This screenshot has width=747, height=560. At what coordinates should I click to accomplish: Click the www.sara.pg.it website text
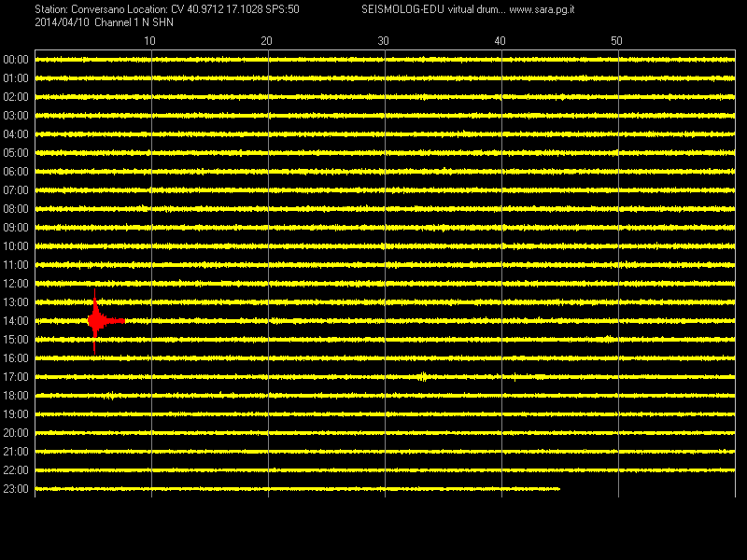pos(542,9)
